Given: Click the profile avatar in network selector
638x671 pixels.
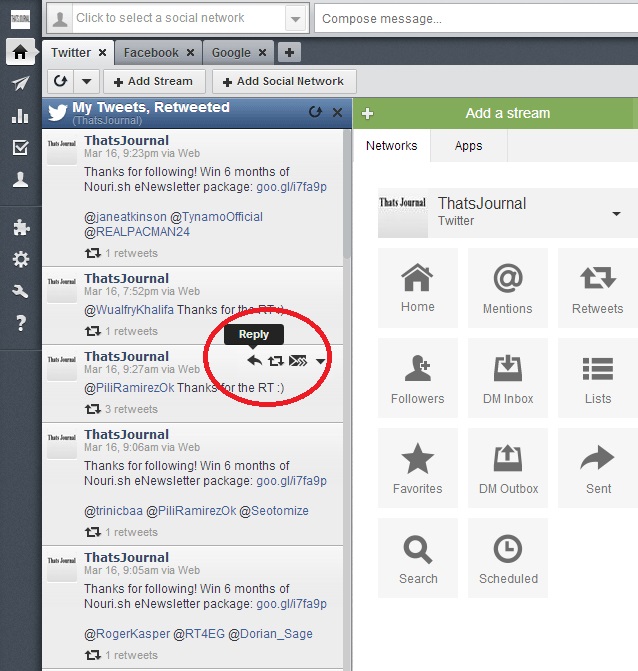Looking at the screenshot, I should click(60, 19).
